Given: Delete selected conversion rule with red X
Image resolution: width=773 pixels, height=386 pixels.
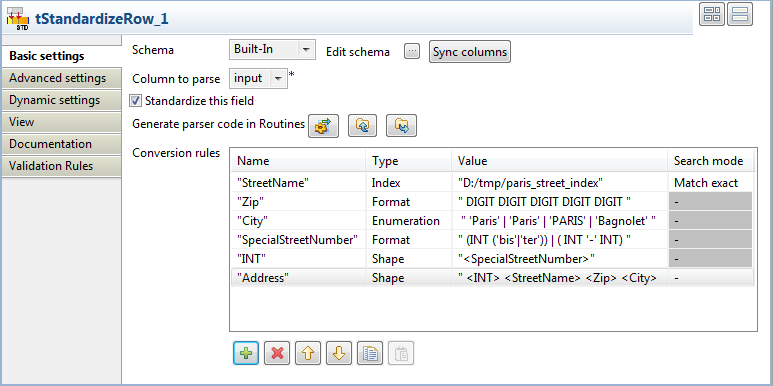Looking at the screenshot, I should tap(277, 353).
